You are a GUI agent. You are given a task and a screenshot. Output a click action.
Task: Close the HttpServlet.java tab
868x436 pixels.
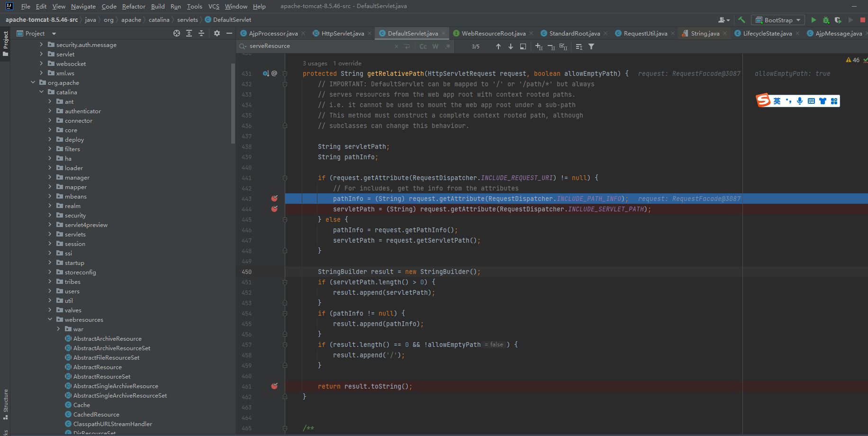[370, 33]
